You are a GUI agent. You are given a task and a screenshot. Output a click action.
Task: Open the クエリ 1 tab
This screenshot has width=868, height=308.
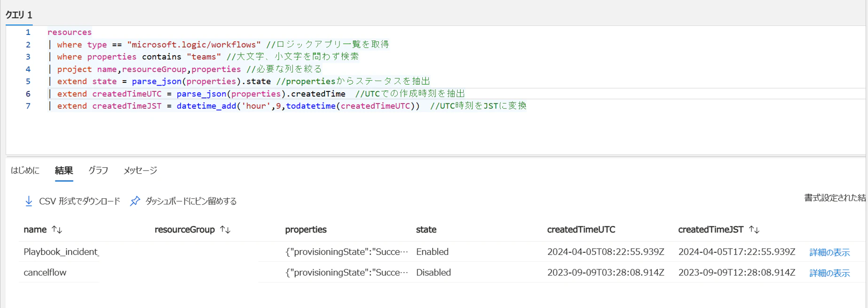coord(19,15)
